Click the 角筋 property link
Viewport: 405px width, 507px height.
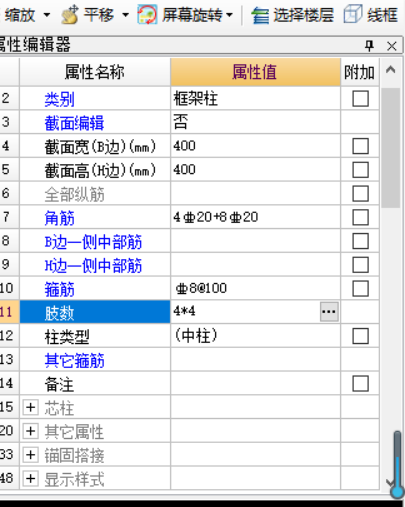click(59, 218)
